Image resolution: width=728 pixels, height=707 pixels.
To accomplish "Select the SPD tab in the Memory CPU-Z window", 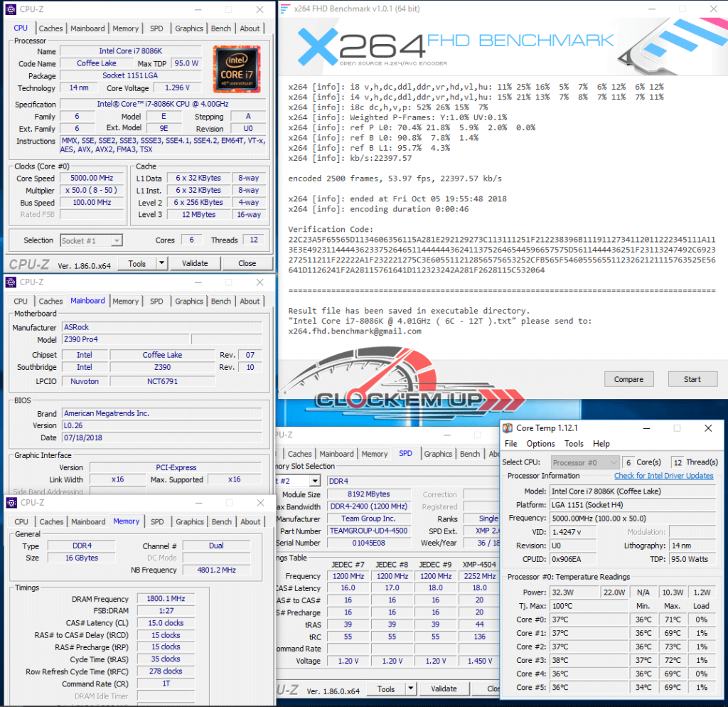I will [157, 521].
